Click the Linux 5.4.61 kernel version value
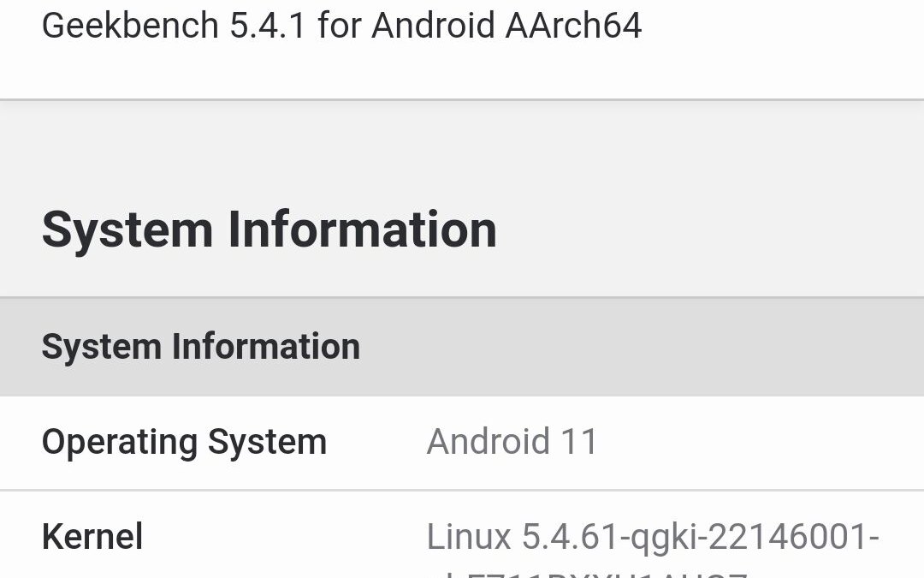Viewport: 924px width, 578px height. pos(653,537)
